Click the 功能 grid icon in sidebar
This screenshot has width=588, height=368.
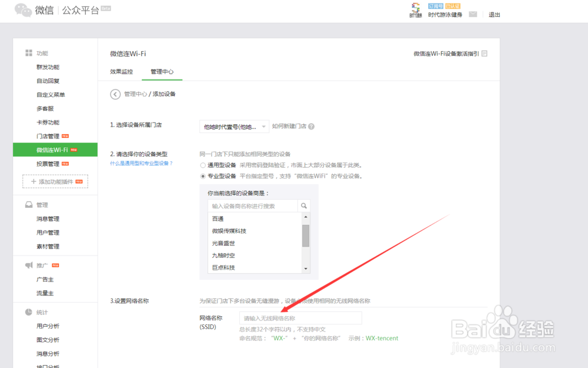click(x=28, y=53)
